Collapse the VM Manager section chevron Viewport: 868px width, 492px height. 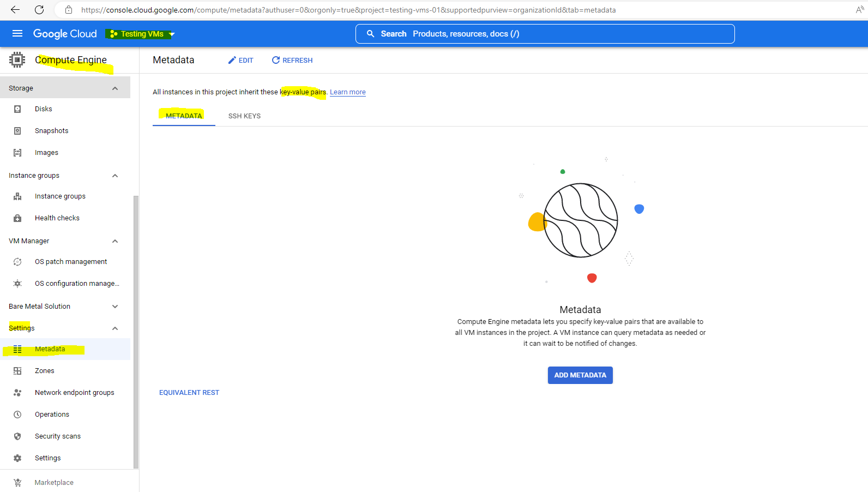[x=115, y=241]
